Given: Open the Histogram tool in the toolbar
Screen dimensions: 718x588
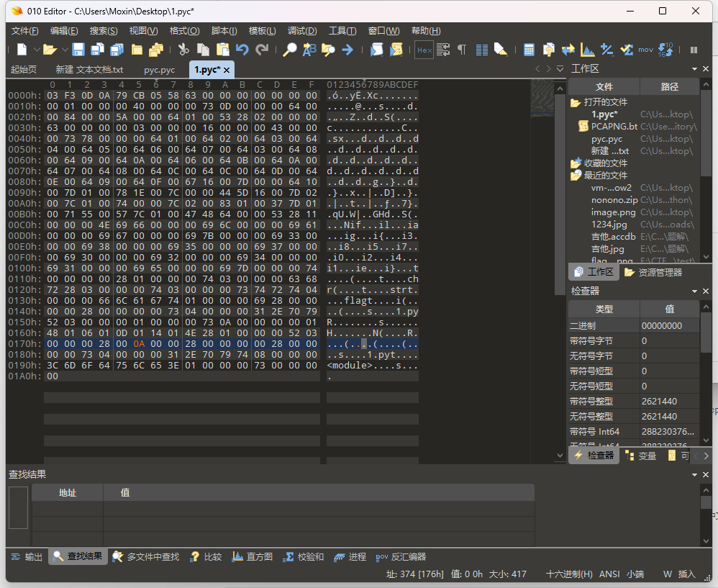Looking at the screenshot, I should (x=588, y=50).
